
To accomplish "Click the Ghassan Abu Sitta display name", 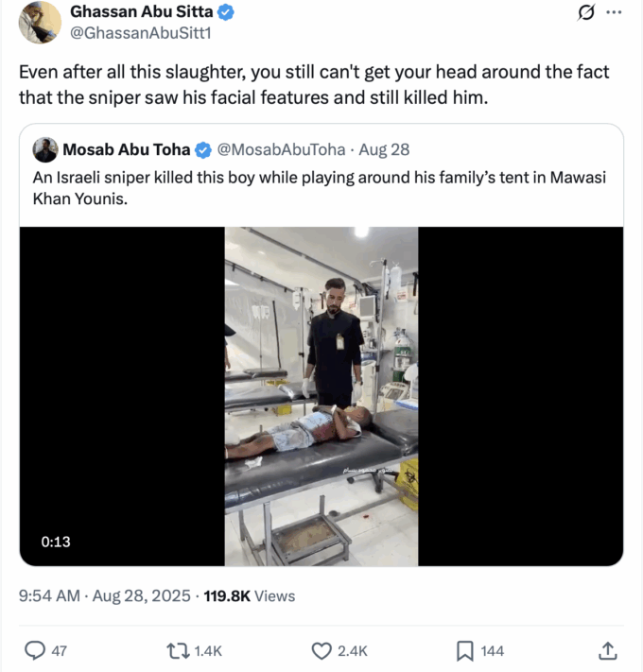I will click(142, 12).
